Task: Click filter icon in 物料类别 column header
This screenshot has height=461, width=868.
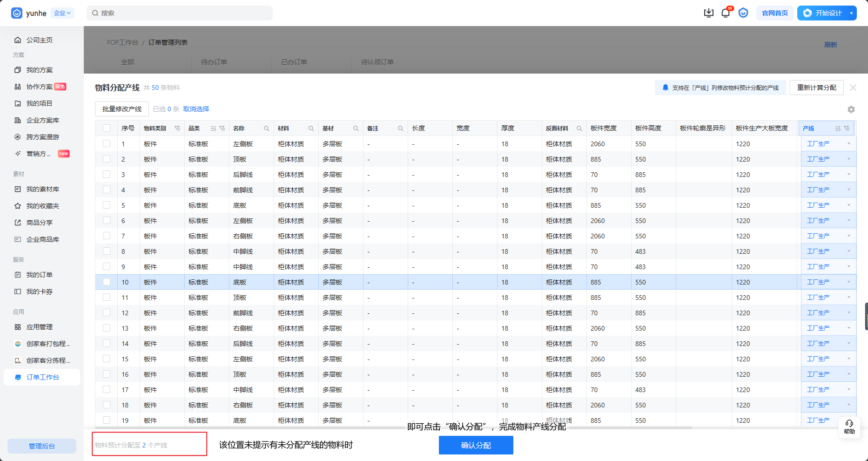Action: coord(177,129)
